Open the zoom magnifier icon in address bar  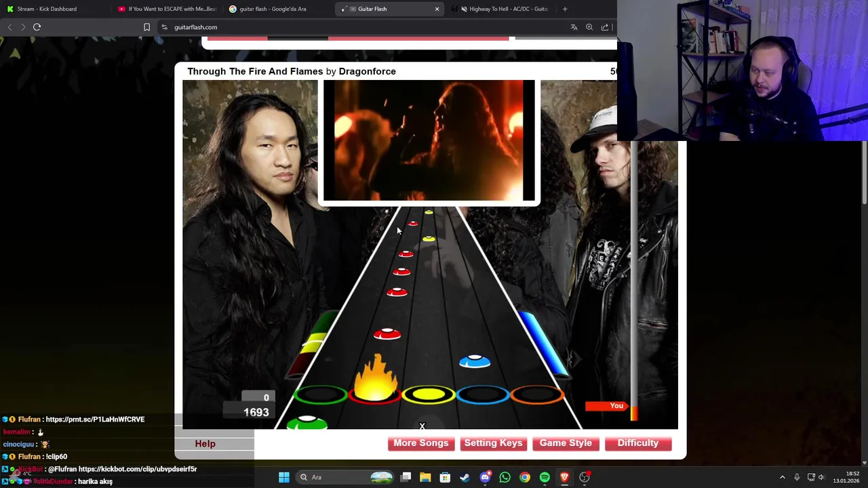point(589,27)
